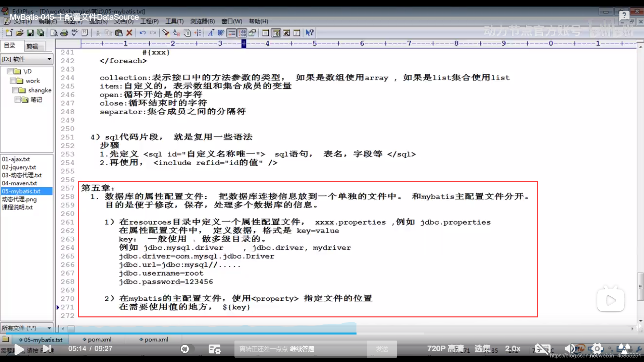Open the 选集 episode list
The width and height of the screenshot is (644, 362).
pyautogui.click(x=482, y=349)
